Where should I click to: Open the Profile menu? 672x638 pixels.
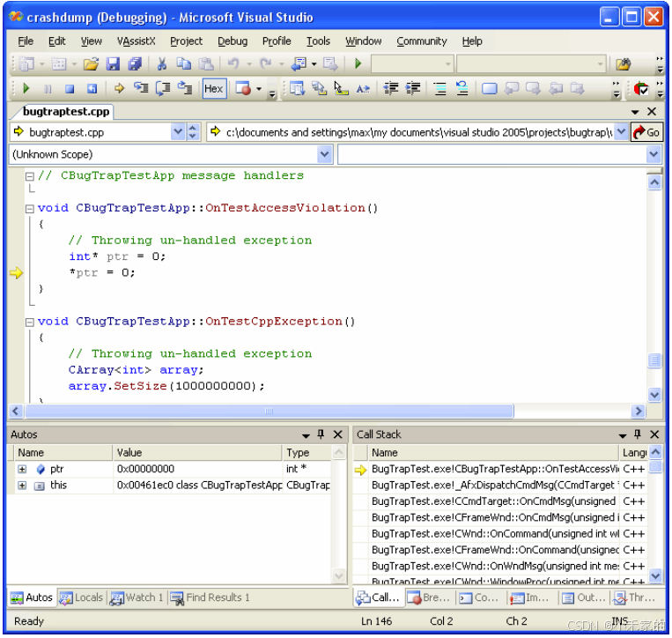pyautogui.click(x=277, y=41)
